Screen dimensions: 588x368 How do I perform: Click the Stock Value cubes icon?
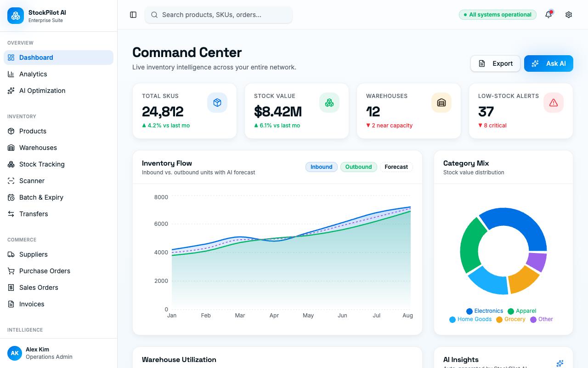[x=329, y=103]
